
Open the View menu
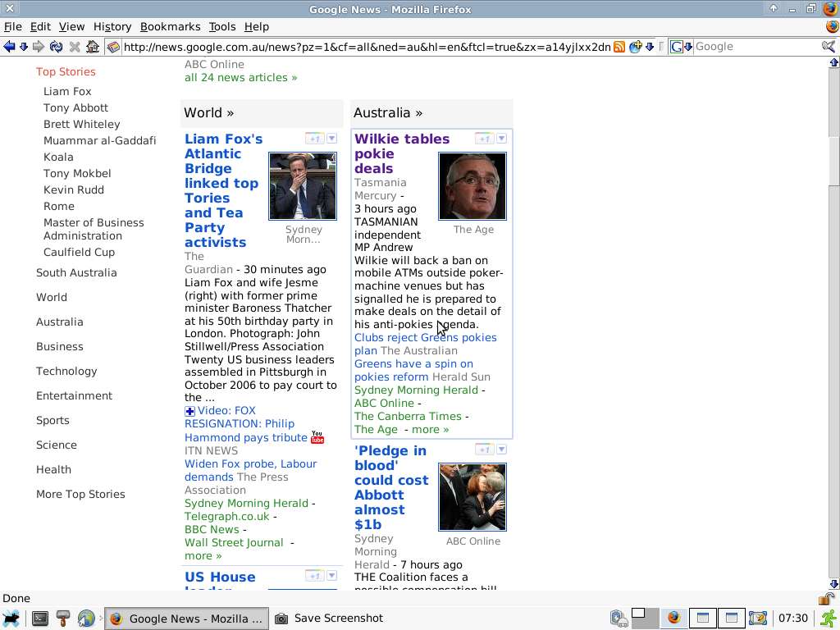pyautogui.click(x=72, y=27)
